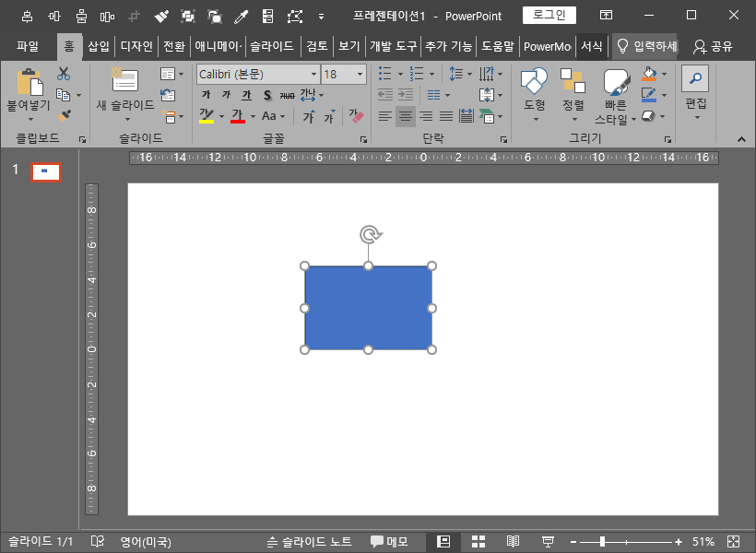
Task: Open the Editing search button
Action: pyautogui.click(x=695, y=92)
